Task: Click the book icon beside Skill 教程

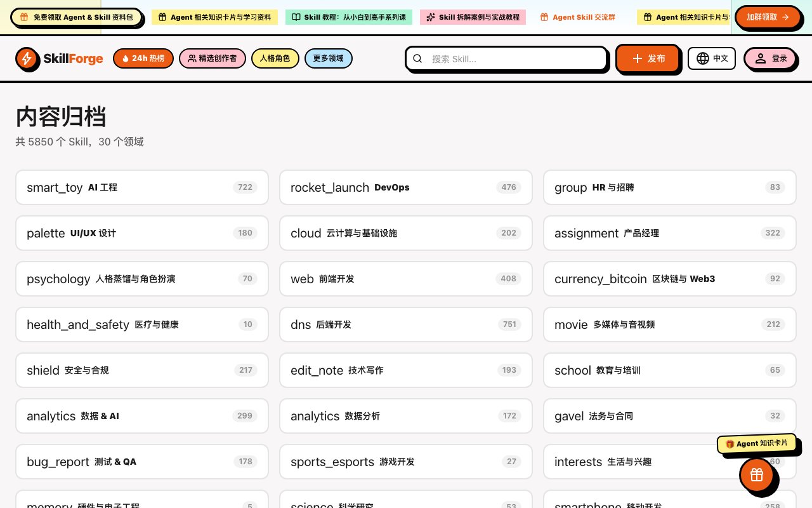Action: [x=296, y=17]
